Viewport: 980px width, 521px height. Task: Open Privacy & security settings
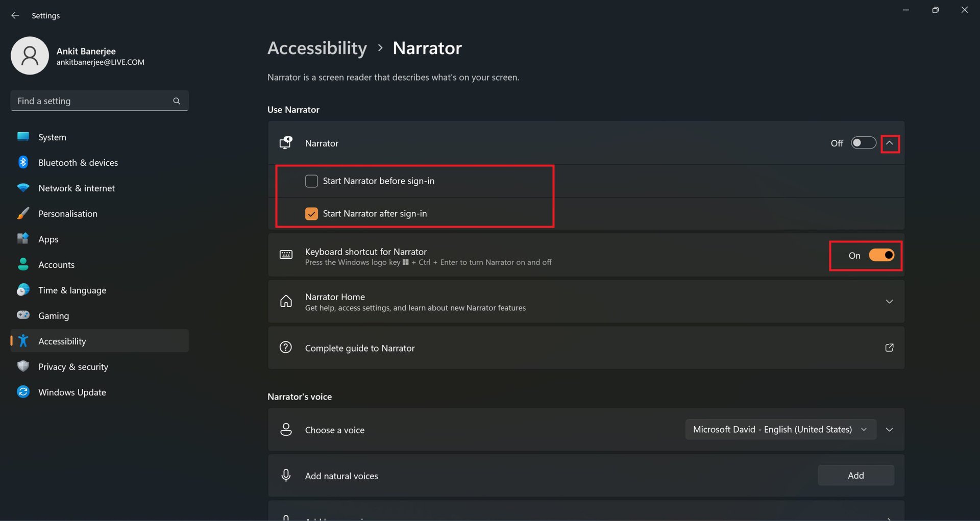[100, 366]
